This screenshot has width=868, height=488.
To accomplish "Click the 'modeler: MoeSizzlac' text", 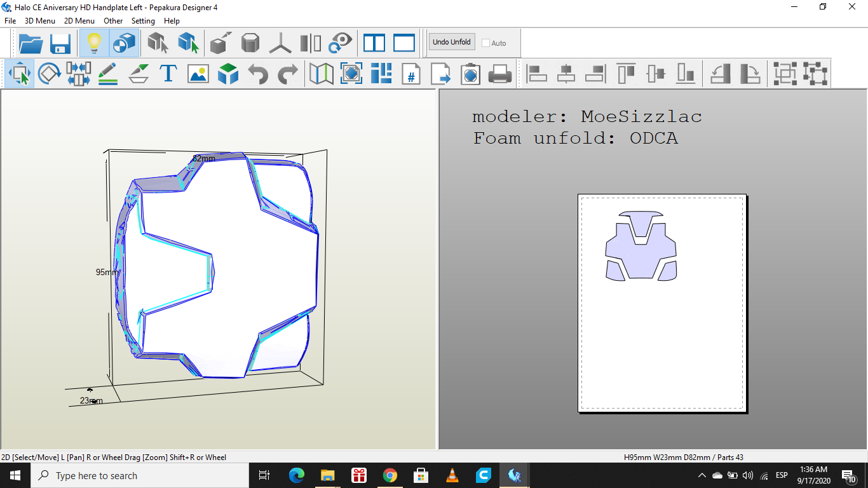I will coord(587,117).
